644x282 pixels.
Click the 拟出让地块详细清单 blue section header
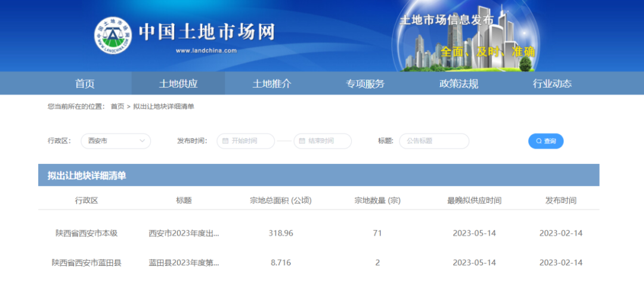click(318, 175)
